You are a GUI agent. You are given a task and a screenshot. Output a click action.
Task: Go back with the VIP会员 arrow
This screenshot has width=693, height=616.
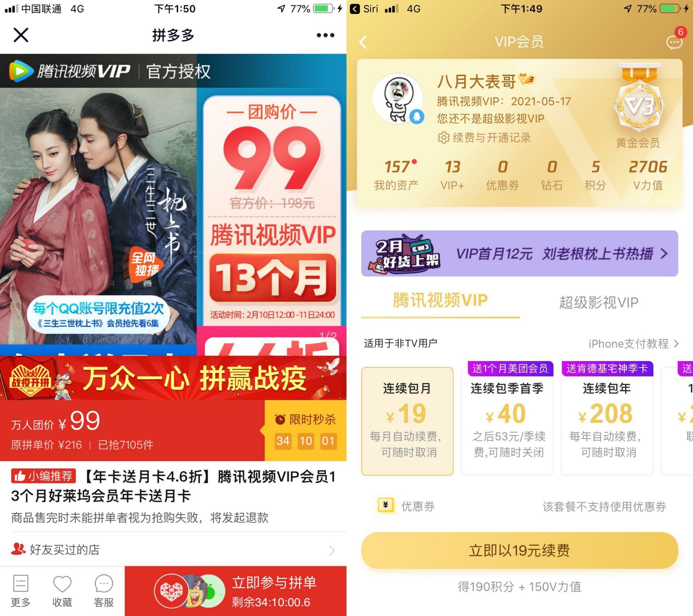(x=363, y=42)
